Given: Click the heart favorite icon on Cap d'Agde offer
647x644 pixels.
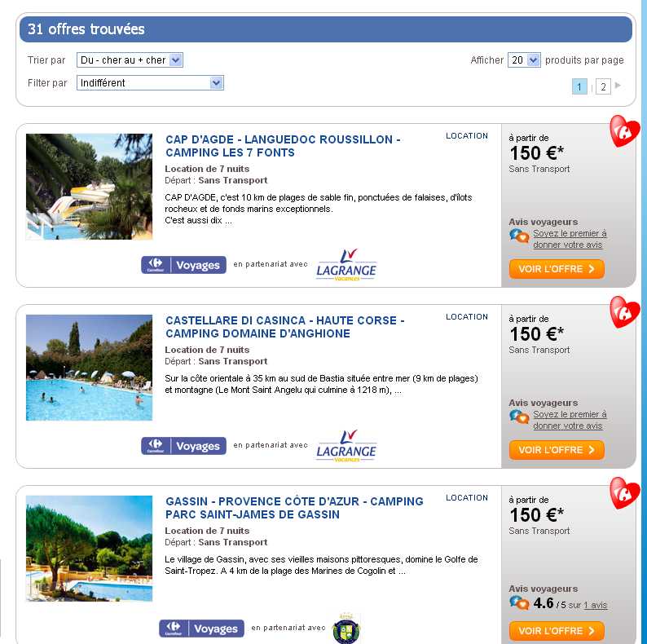Looking at the screenshot, I should pos(625,131).
